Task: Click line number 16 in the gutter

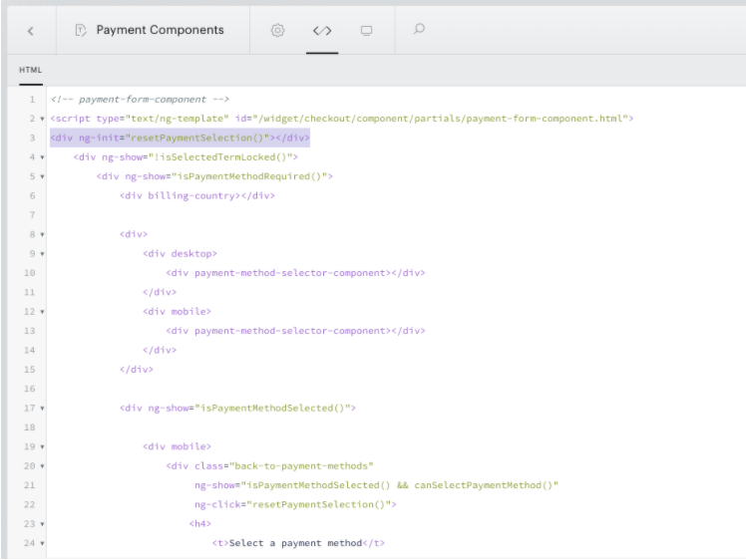Action: point(30,389)
